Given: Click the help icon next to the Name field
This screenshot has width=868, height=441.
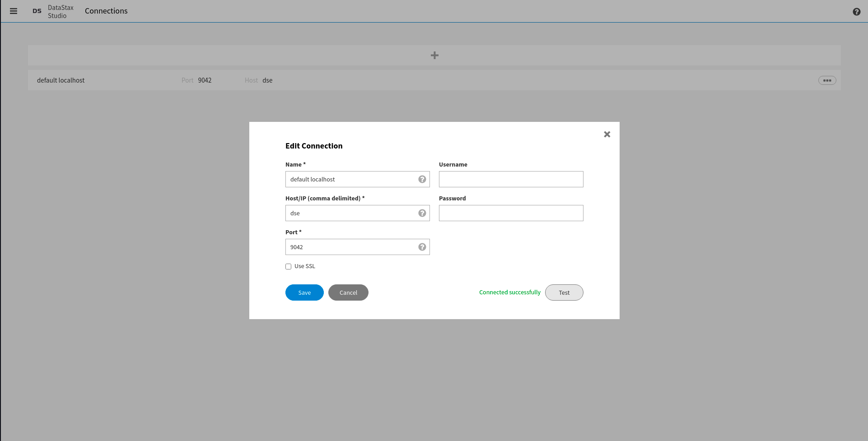Looking at the screenshot, I should [x=422, y=179].
